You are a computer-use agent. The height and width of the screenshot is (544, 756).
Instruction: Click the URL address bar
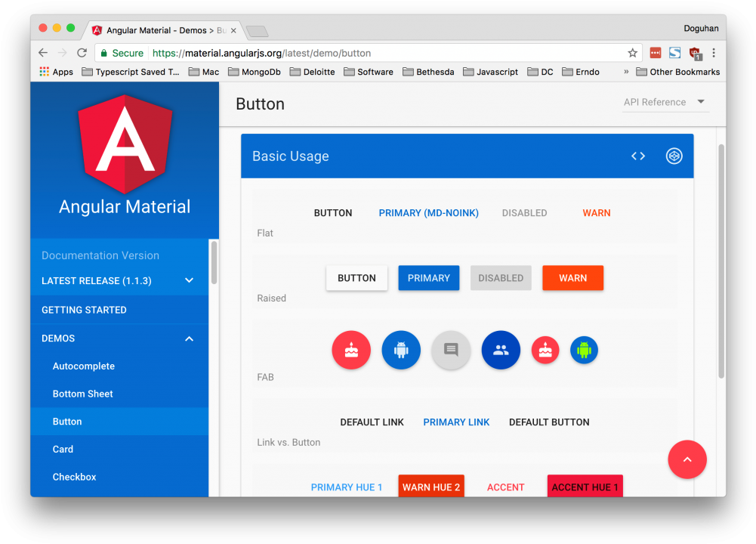click(369, 53)
